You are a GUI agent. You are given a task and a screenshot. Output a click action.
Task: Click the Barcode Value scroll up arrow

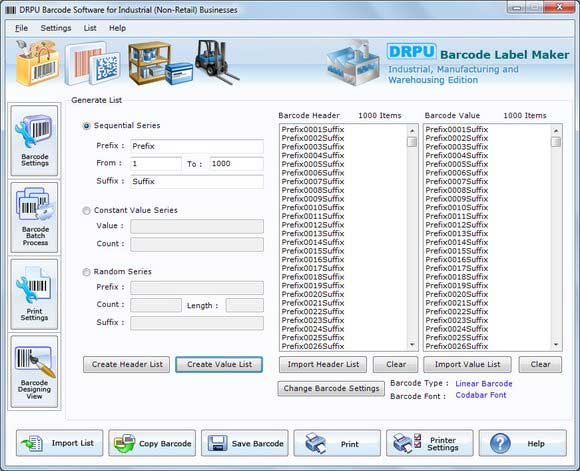[x=556, y=131]
